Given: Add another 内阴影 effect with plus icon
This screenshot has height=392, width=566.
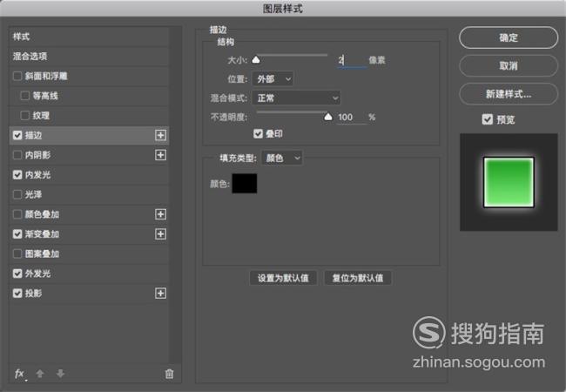Looking at the screenshot, I should (x=160, y=155).
